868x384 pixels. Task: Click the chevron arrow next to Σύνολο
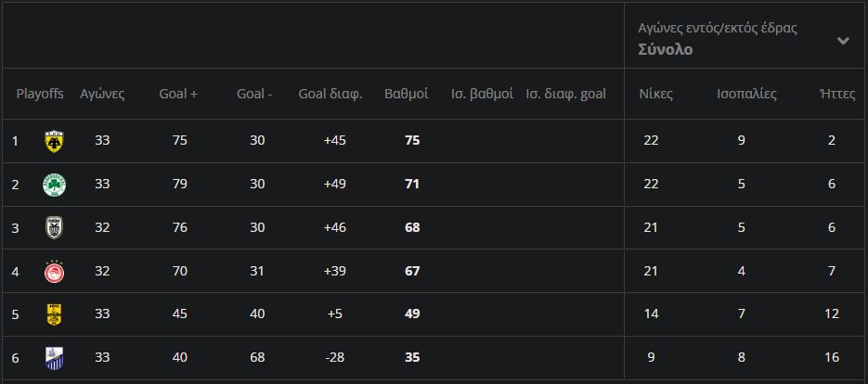point(843,41)
